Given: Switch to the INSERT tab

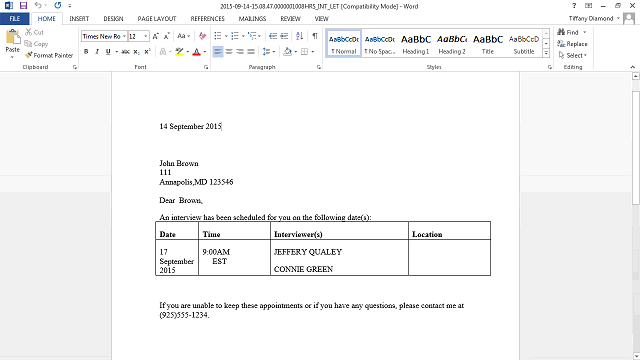Looking at the screenshot, I should coord(79,19).
